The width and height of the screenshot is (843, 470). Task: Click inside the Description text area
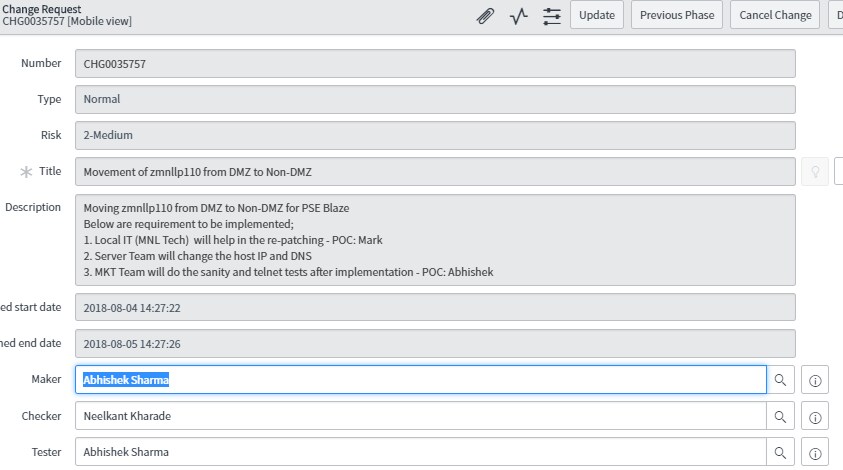[435, 240]
